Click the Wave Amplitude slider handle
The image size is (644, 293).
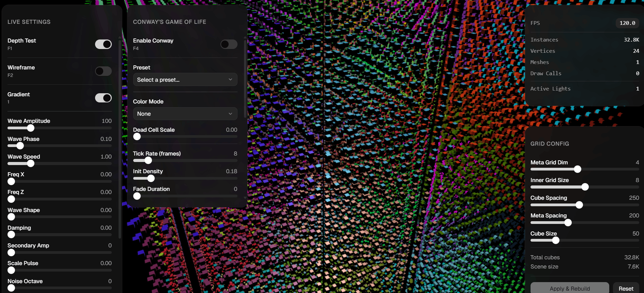31,128
